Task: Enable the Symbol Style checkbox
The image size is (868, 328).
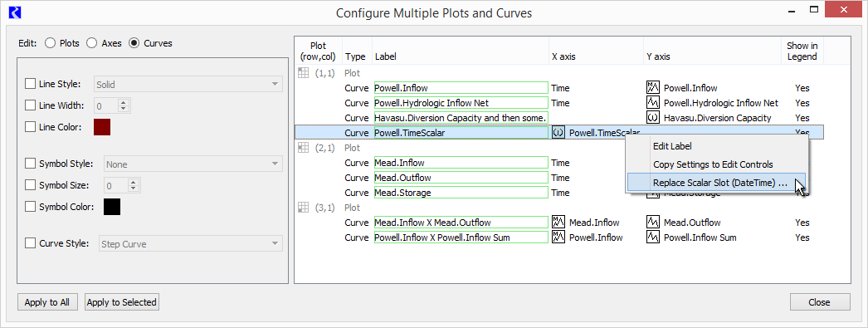Action: 31,164
